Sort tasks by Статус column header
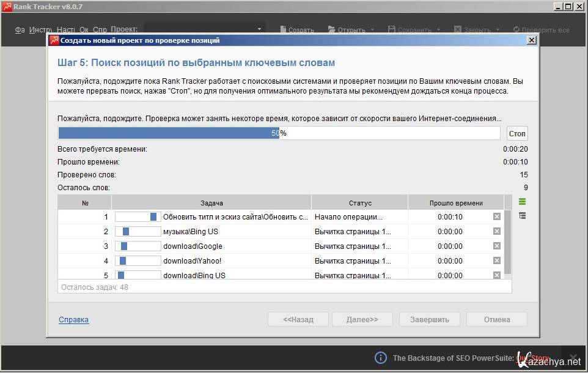Viewport: 588px width, 373px height. (x=360, y=203)
